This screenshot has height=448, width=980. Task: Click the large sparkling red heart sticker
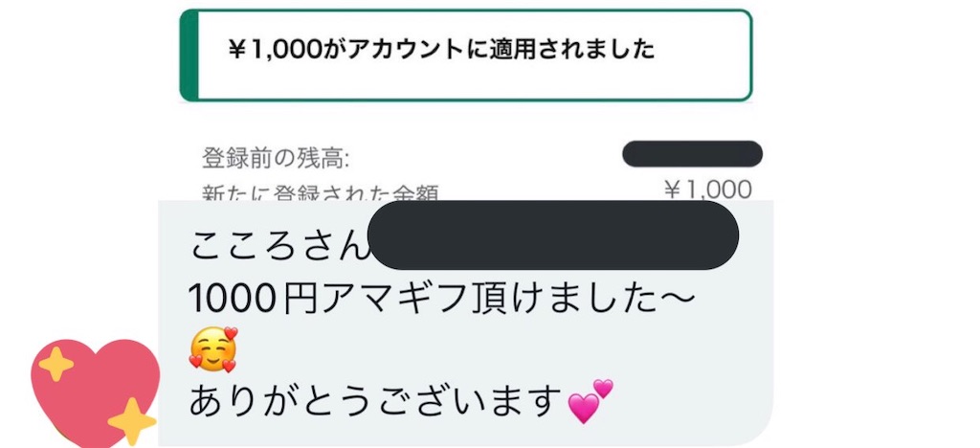click(94, 393)
